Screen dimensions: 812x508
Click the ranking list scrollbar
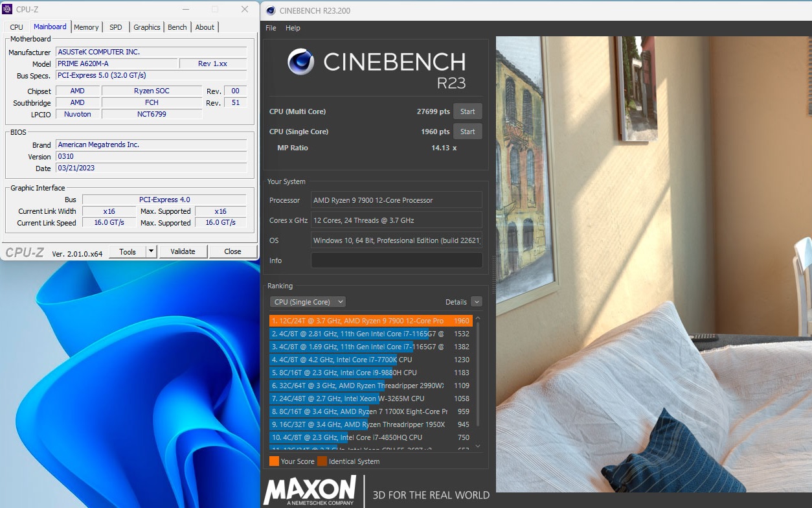tap(478, 375)
